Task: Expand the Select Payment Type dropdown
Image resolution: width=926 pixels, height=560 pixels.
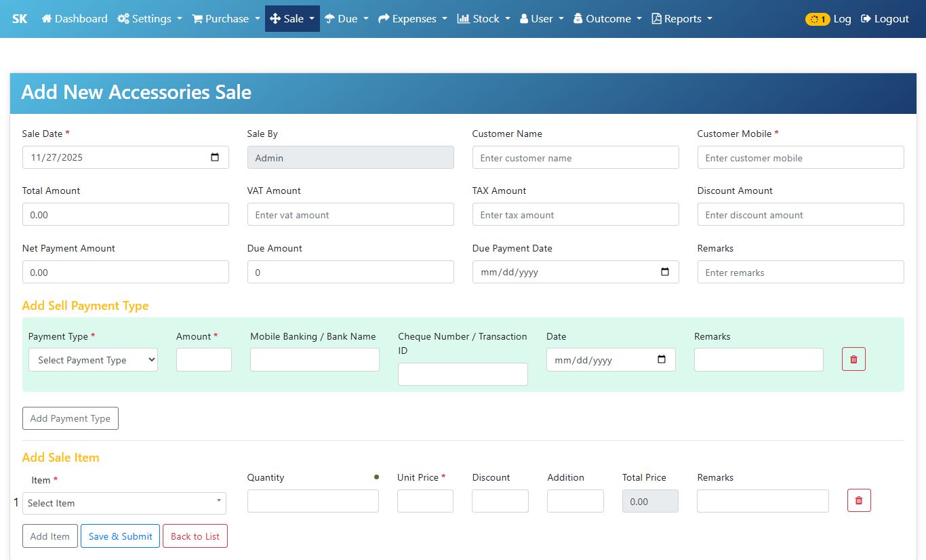Action: pyautogui.click(x=93, y=360)
